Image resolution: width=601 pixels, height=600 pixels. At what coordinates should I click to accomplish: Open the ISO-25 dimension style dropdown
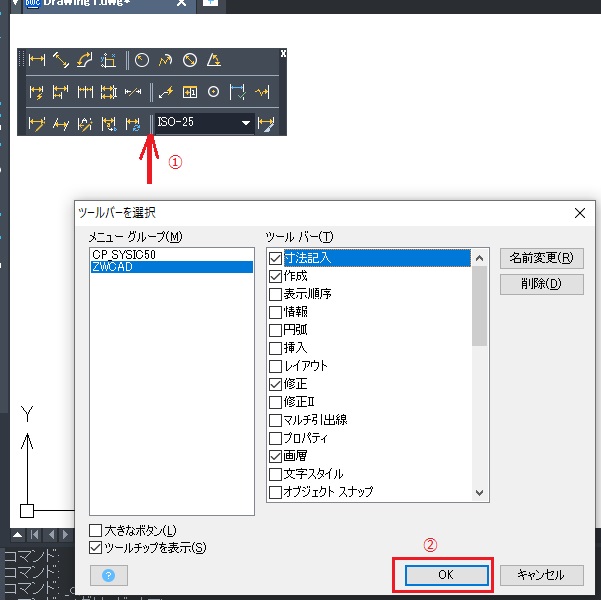(x=245, y=123)
